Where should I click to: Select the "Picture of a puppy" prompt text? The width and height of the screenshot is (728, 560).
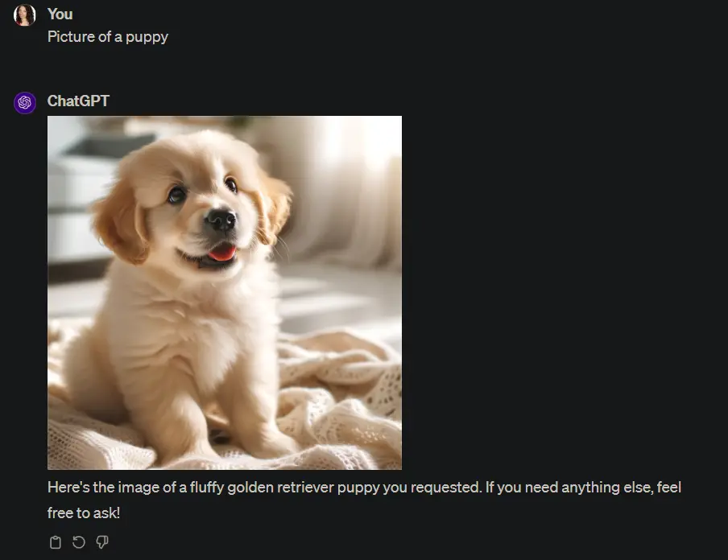[108, 37]
